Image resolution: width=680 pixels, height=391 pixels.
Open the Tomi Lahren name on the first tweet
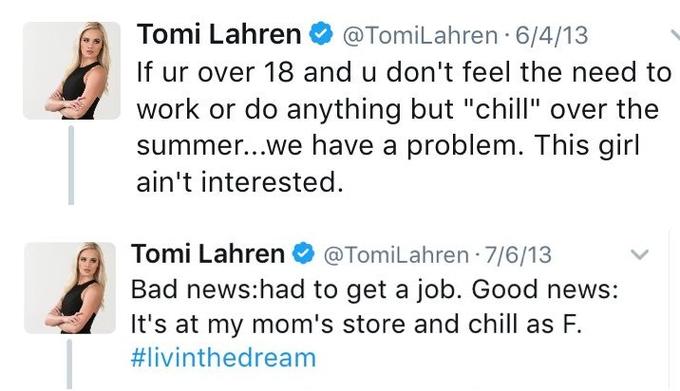219,34
